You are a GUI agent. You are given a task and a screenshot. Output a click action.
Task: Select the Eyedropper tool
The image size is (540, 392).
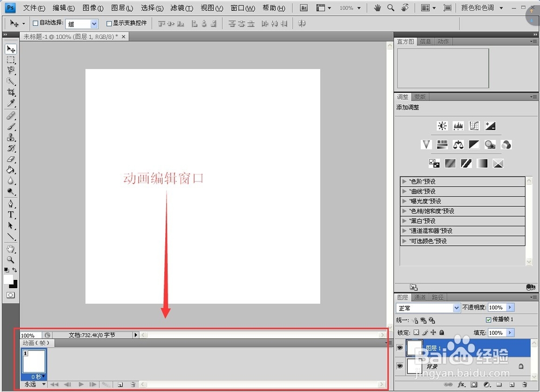[11, 103]
